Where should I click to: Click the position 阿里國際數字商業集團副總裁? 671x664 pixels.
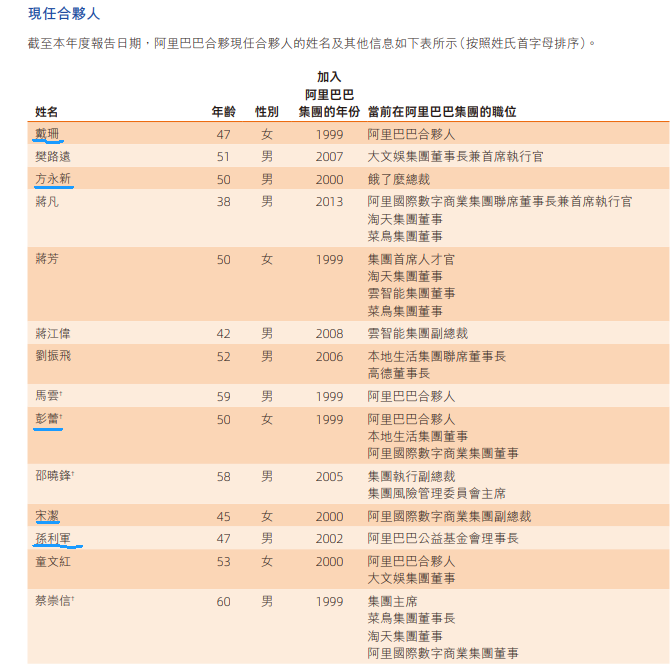(x=449, y=516)
